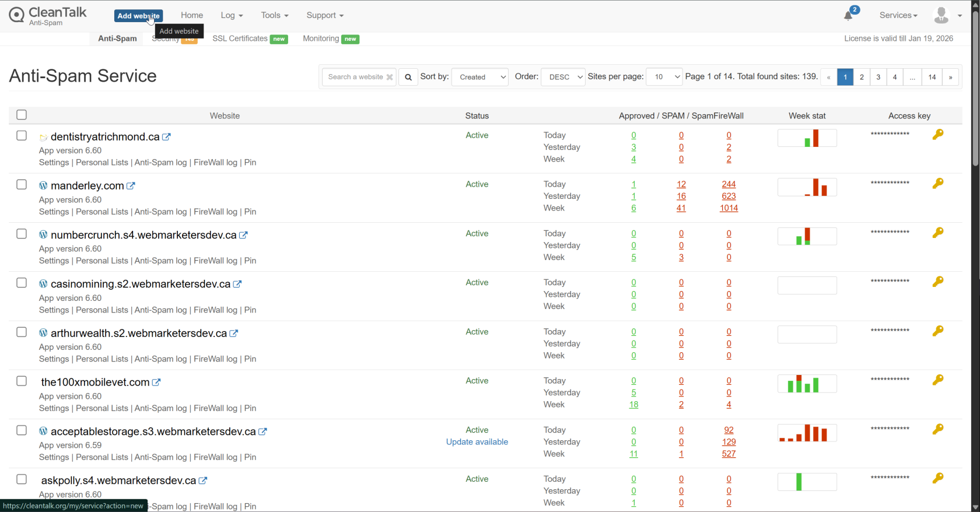Viewport: 980px width, 512px height.
Task: Click key icon for acceptablestorage.s3 site
Action: [x=937, y=429]
